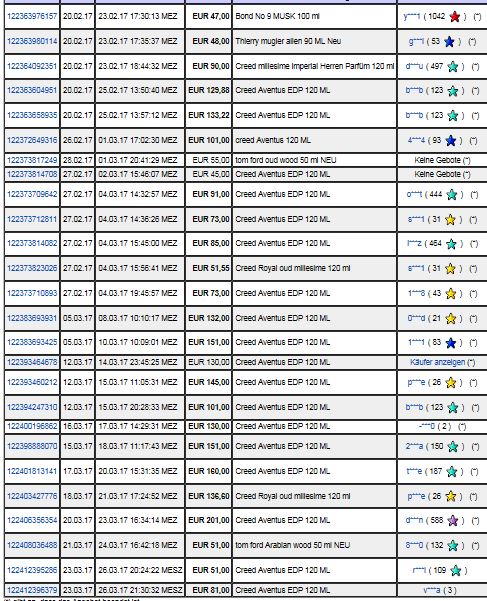This screenshot has height=601, width=487.
Task: Open item number 122373709642
Action: [x=32, y=194]
